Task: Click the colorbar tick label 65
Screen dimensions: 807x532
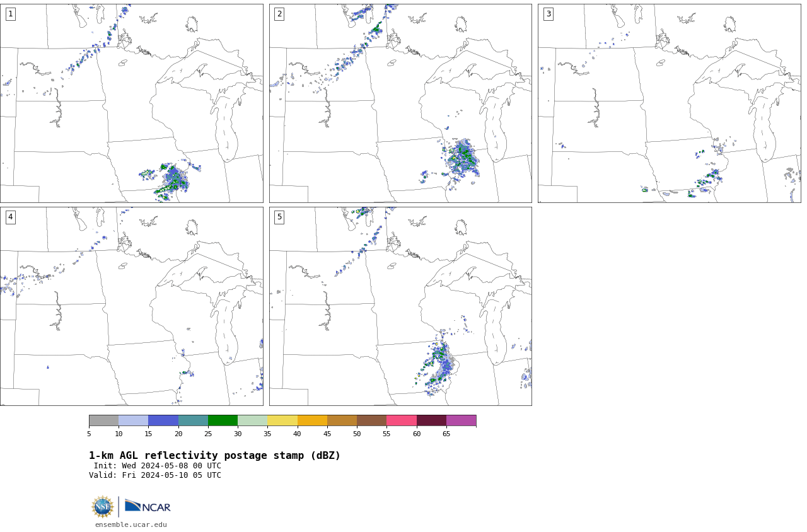Action: [446, 434]
